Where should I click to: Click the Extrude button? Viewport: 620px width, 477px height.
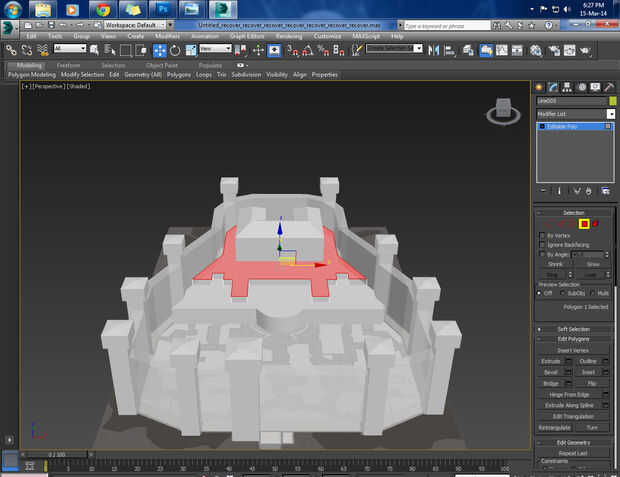tap(551, 359)
